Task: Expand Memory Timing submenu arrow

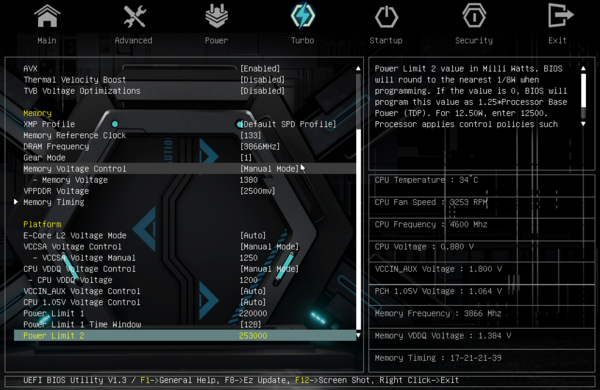Action: pyautogui.click(x=16, y=202)
